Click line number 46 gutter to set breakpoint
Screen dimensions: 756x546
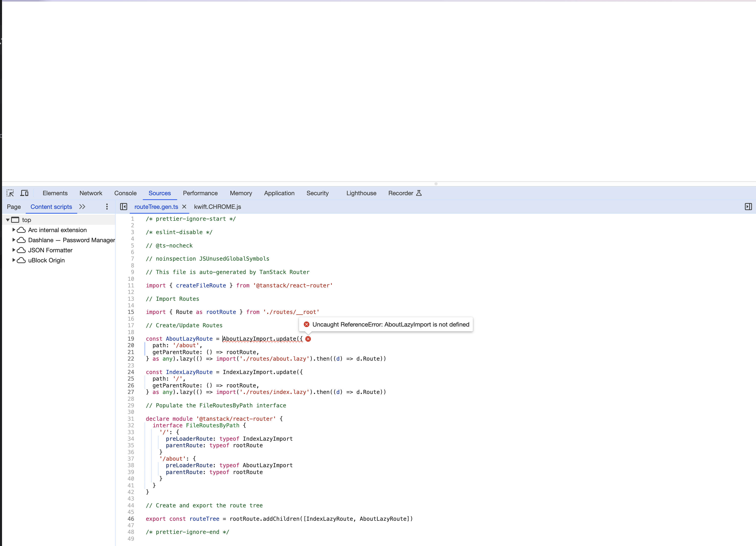pos(131,519)
